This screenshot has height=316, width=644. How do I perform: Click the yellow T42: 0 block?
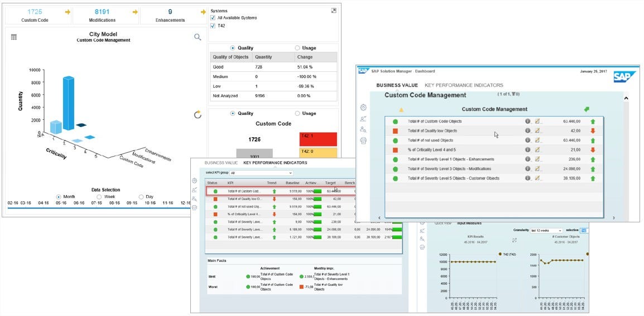(x=318, y=153)
